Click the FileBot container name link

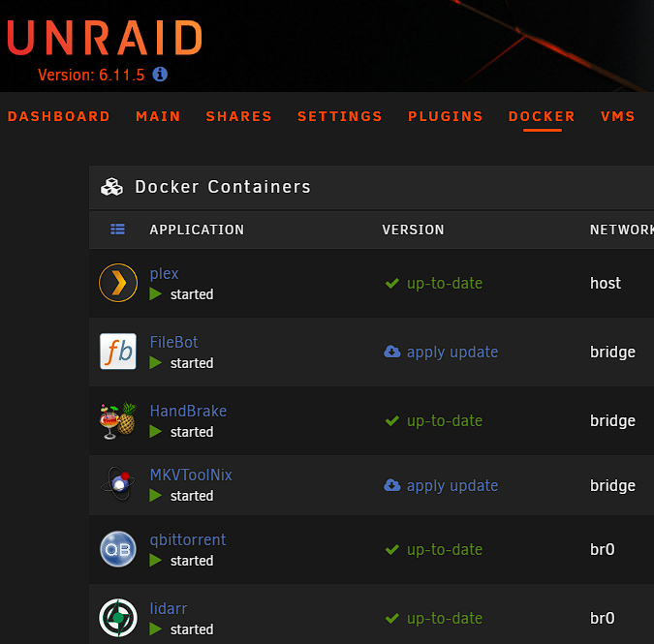173,342
